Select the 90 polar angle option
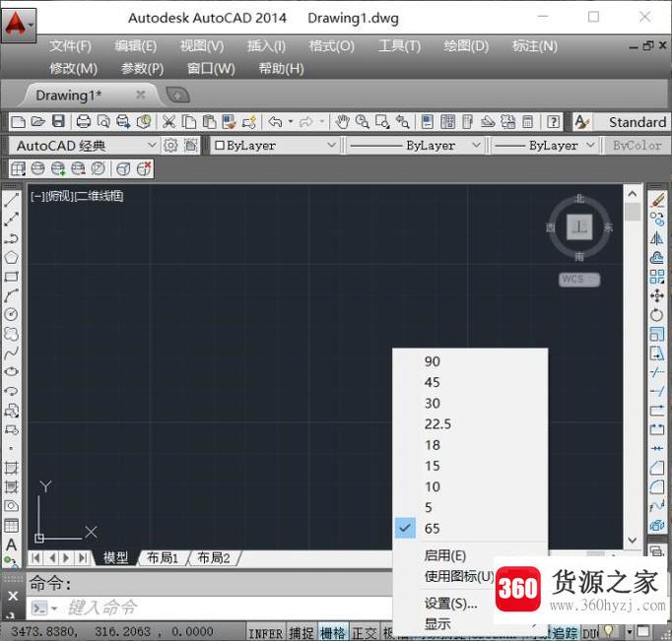Viewport: 672px width, 641px height. click(470, 361)
